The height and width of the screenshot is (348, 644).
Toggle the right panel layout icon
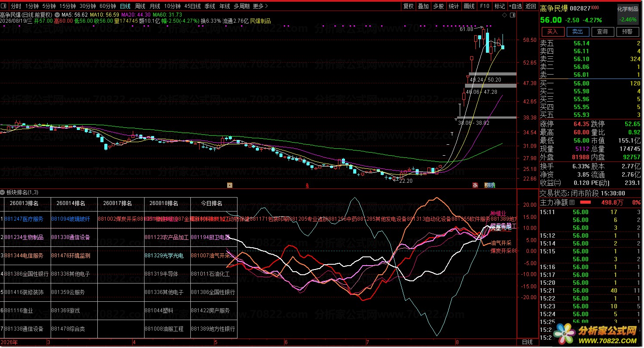coord(513,15)
